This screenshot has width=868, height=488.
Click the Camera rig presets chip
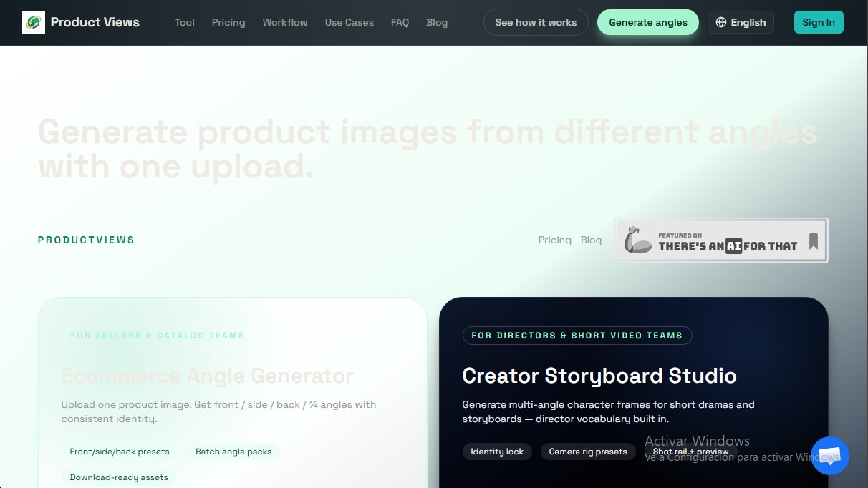pyautogui.click(x=588, y=452)
